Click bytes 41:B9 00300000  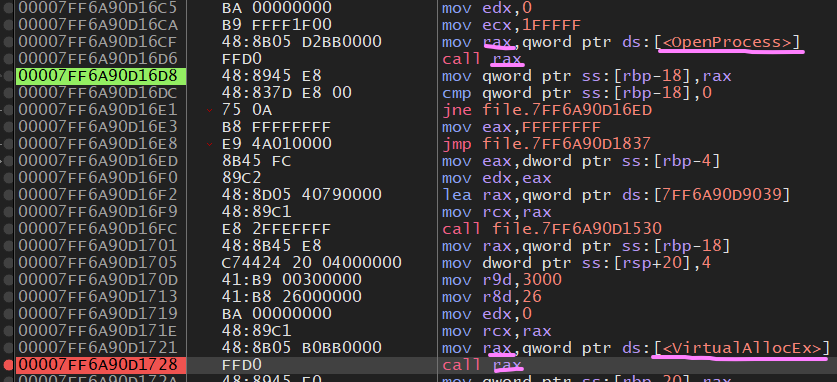(x=291, y=280)
